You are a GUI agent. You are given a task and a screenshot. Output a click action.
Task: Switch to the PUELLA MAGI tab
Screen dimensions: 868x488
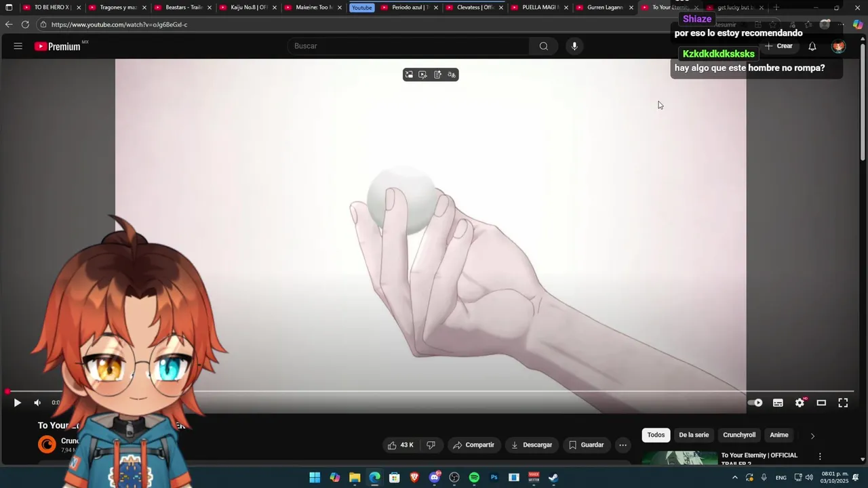point(539,7)
